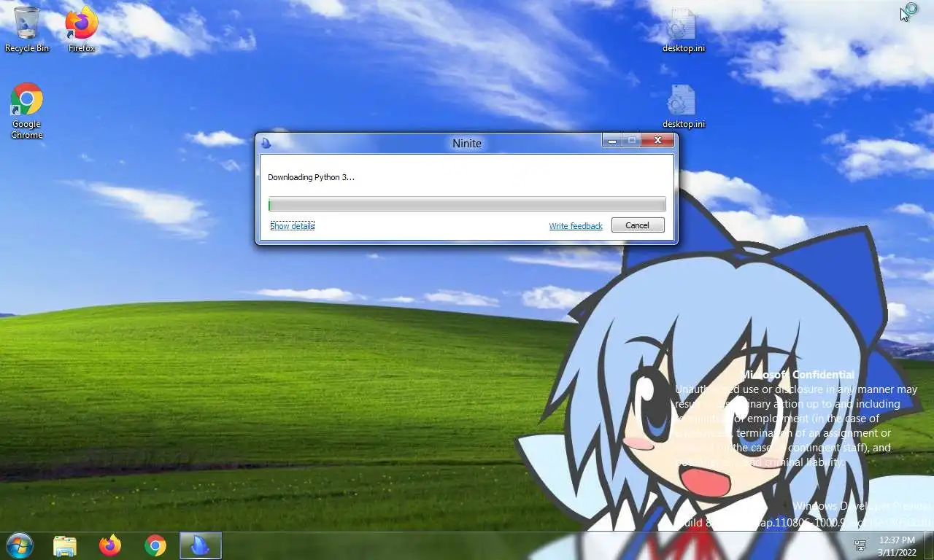Open the network tray icon
Image resolution: width=934 pixels, height=560 pixels.
click(x=860, y=545)
